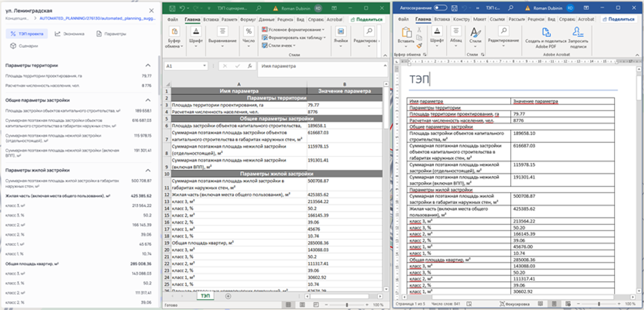The image size is (644, 310).
Task: Click Excel formula bar insert function fx icon
Action: (x=249, y=66)
